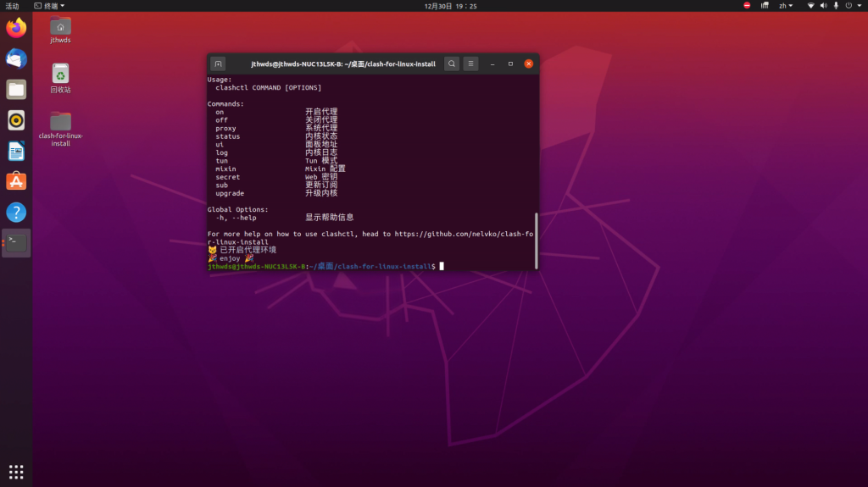Show all applications grid
Image resolution: width=868 pixels, height=487 pixels.
16,471
